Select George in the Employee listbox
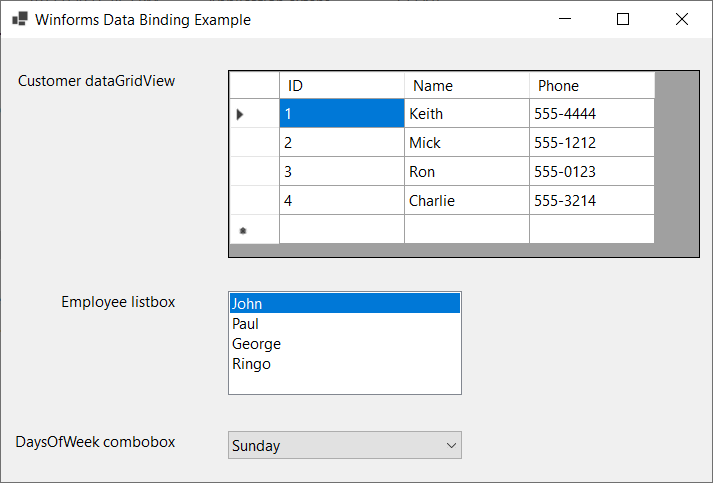The width and height of the screenshot is (713, 483). (x=256, y=344)
